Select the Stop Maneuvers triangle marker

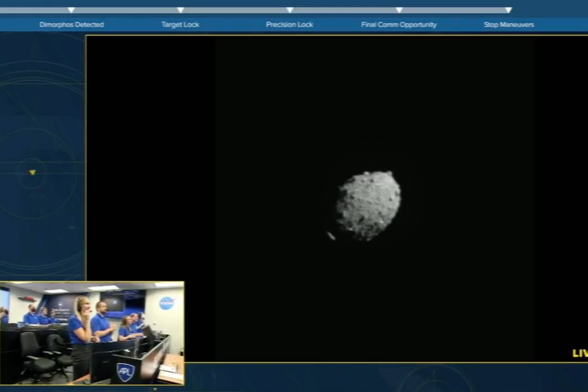click(508, 10)
